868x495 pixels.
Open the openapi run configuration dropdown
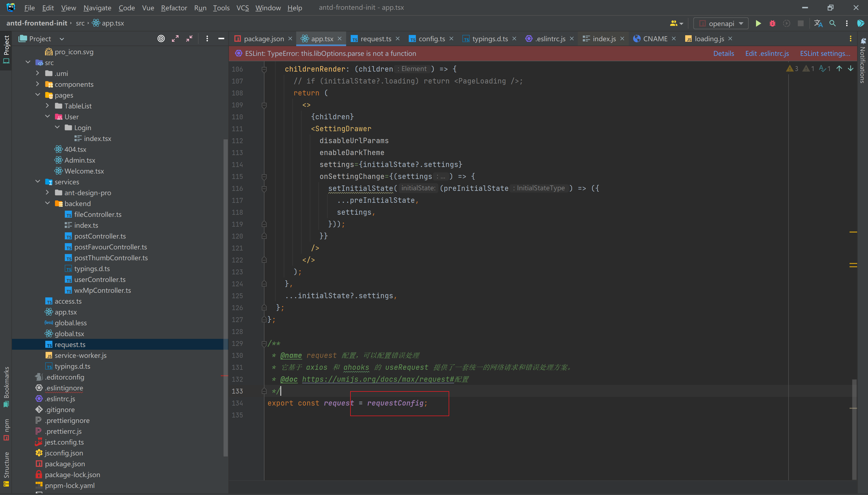721,24
